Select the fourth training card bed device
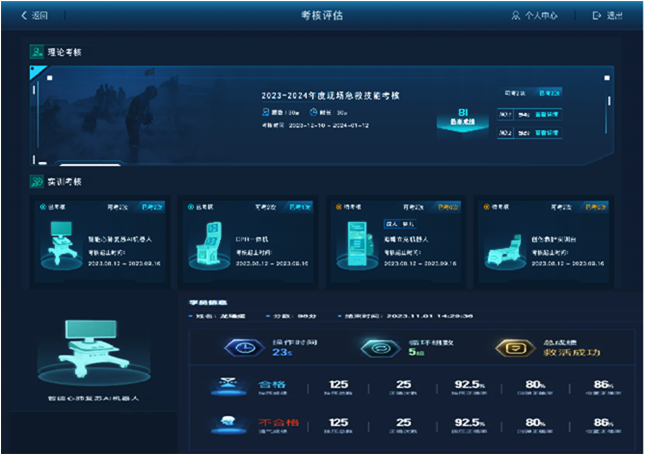The image size is (645, 455). coord(500,245)
